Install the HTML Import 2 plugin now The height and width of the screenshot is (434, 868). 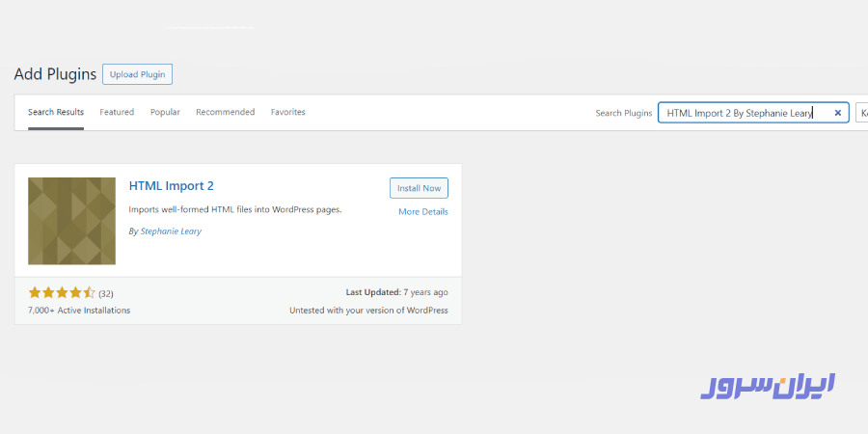point(419,188)
